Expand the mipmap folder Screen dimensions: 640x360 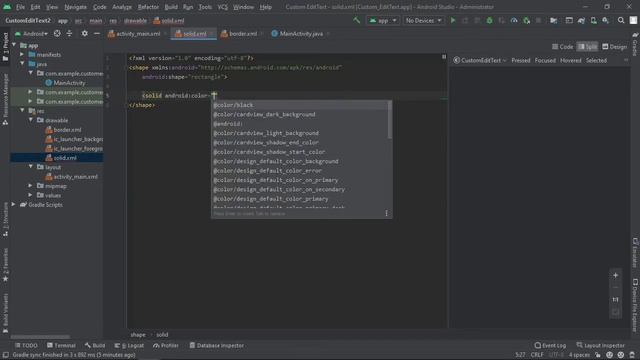(31, 186)
